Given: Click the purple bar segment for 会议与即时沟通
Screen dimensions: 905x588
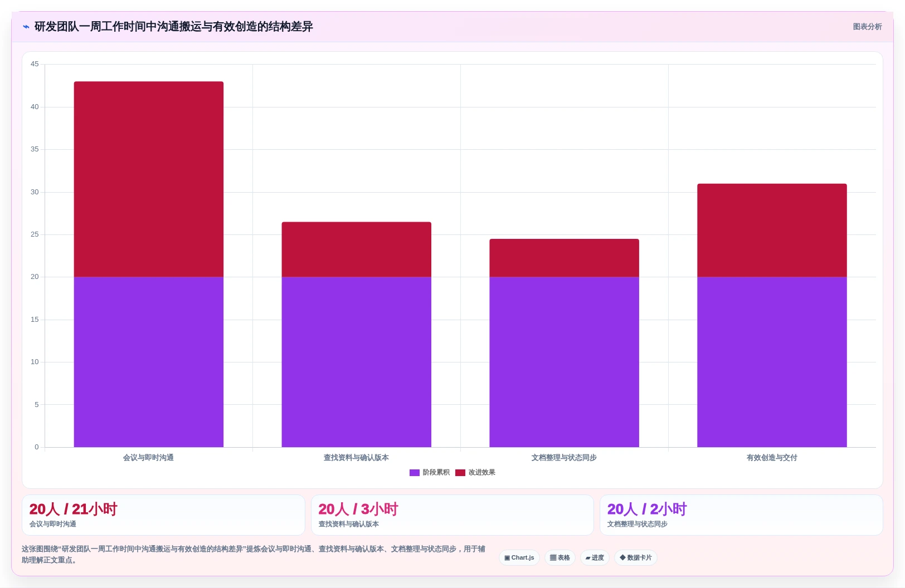Looking at the screenshot, I should coord(149,362).
